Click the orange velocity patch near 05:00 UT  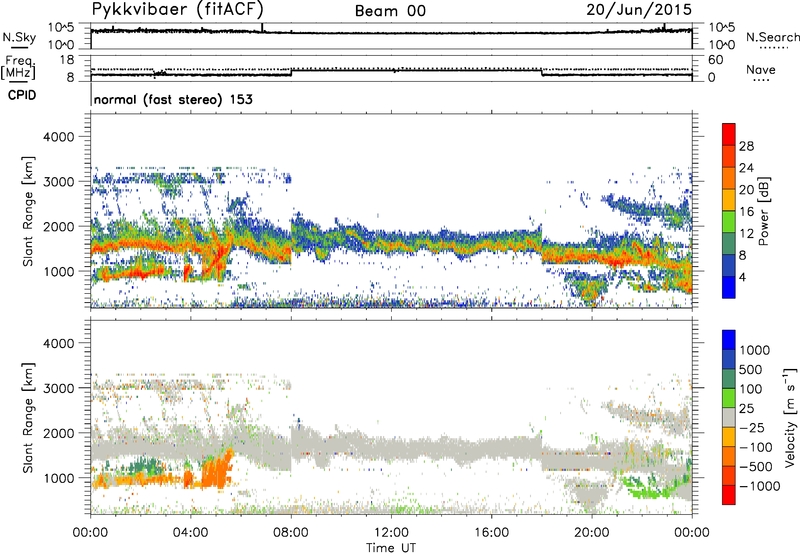217,470
